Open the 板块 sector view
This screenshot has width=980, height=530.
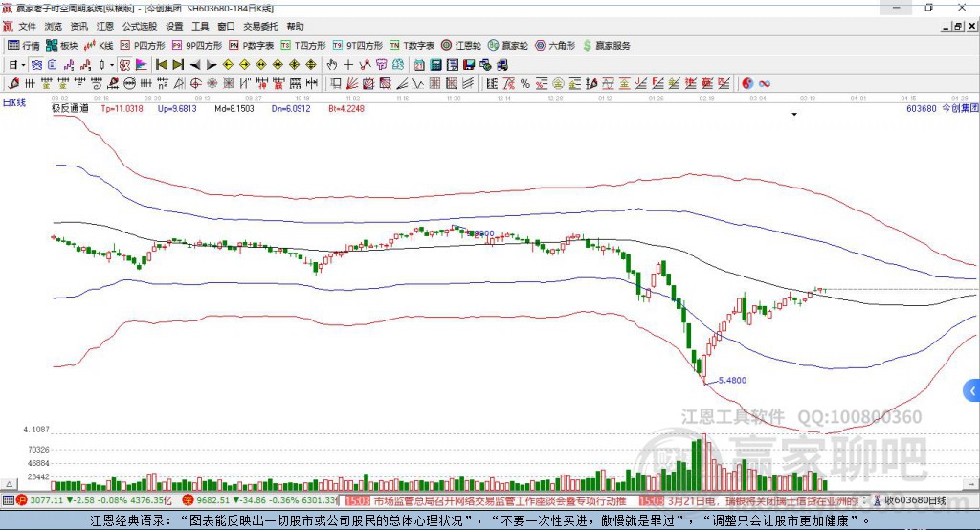(x=62, y=46)
